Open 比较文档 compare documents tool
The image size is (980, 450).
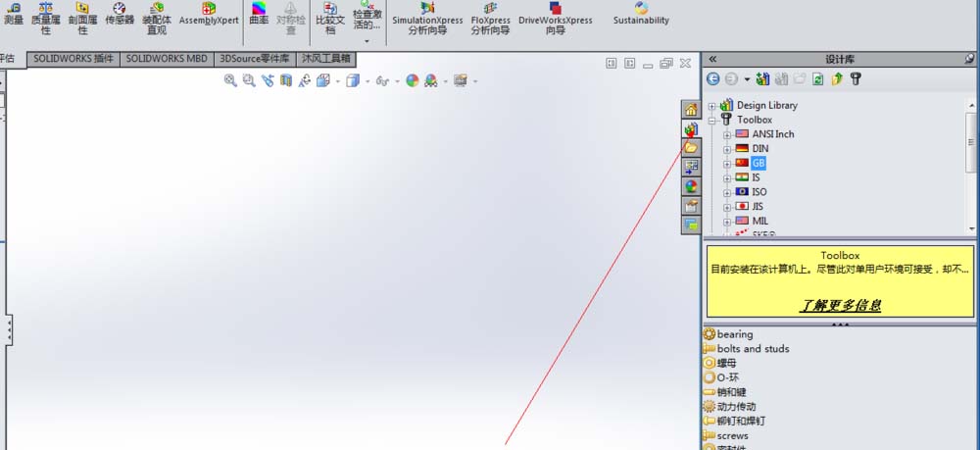(330, 18)
